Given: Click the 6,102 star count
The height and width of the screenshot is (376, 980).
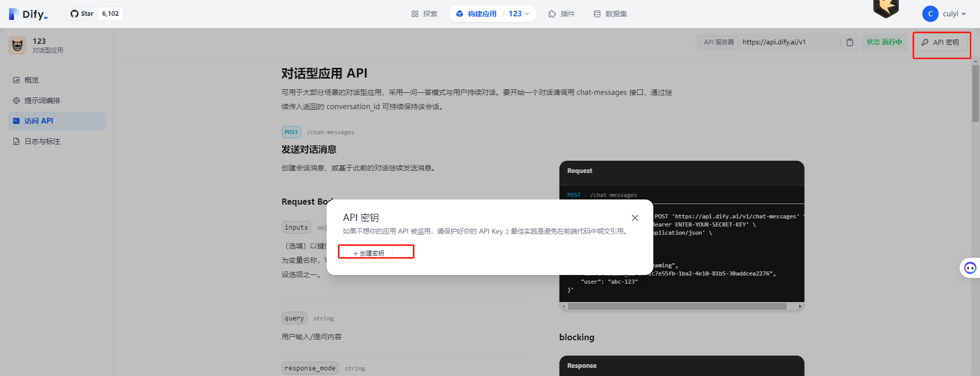Looking at the screenshot, I should coord(110,14).
